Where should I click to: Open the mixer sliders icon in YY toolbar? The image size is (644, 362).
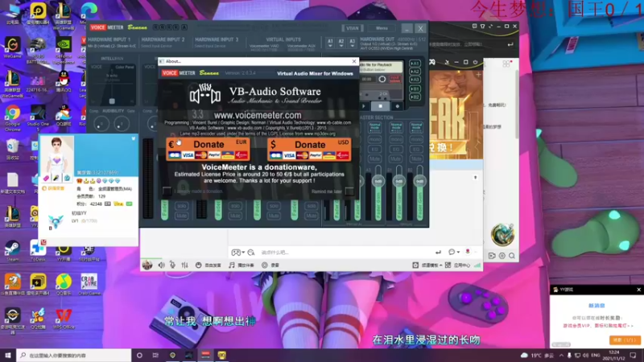tap(185, 265)
